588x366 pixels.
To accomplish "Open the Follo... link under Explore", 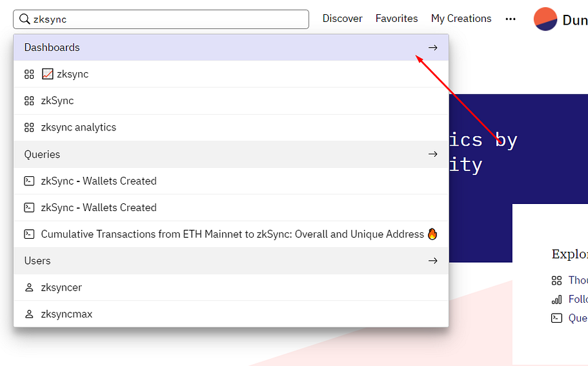I will (578, 299).
